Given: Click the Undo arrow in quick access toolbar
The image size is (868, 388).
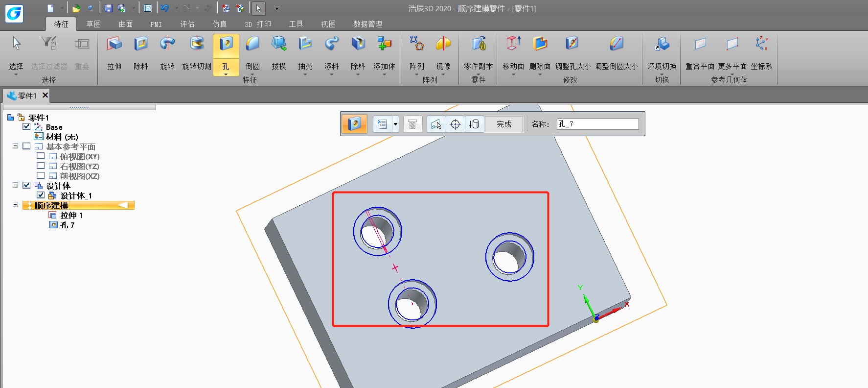Looking at the screenshot, I should pos(165,8).
